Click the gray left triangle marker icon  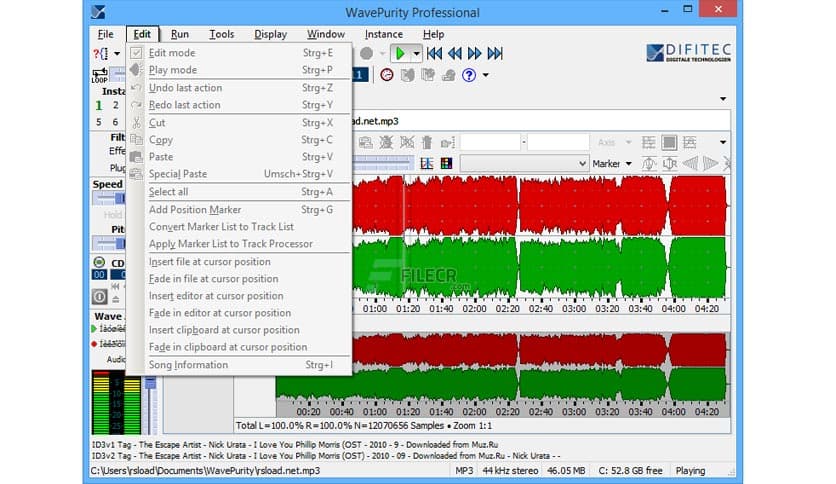[690, 164]
